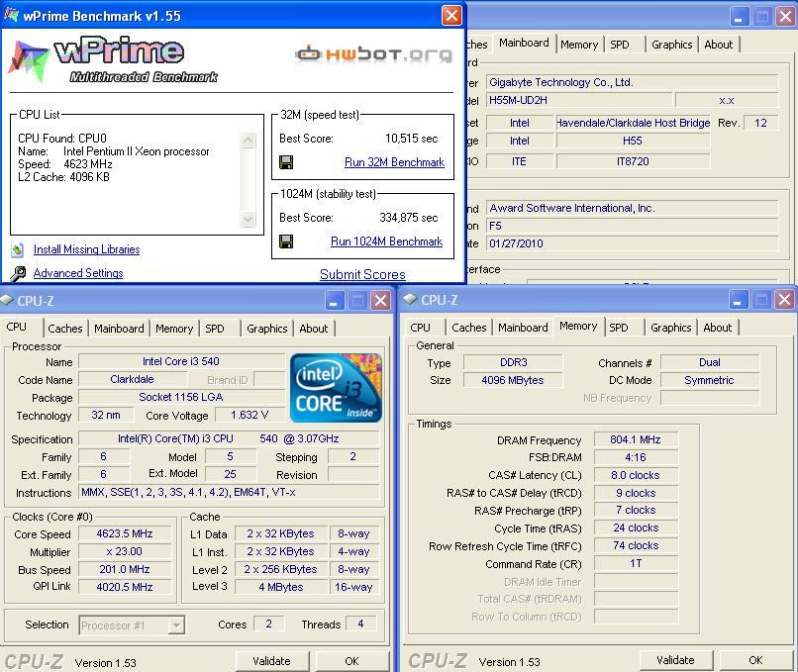Screen dimensions: 798x672
Task: Minimize the bottom-right CPU-Z memory window
Action: [738, 300]
